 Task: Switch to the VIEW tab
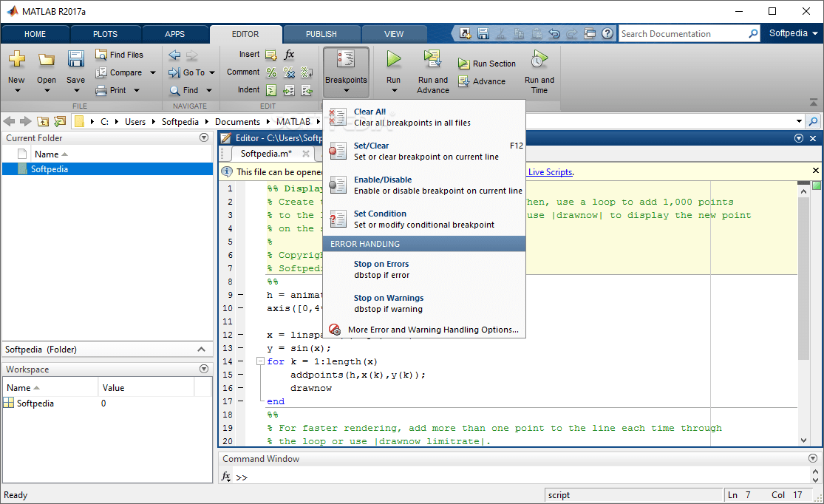pos(394,34)
